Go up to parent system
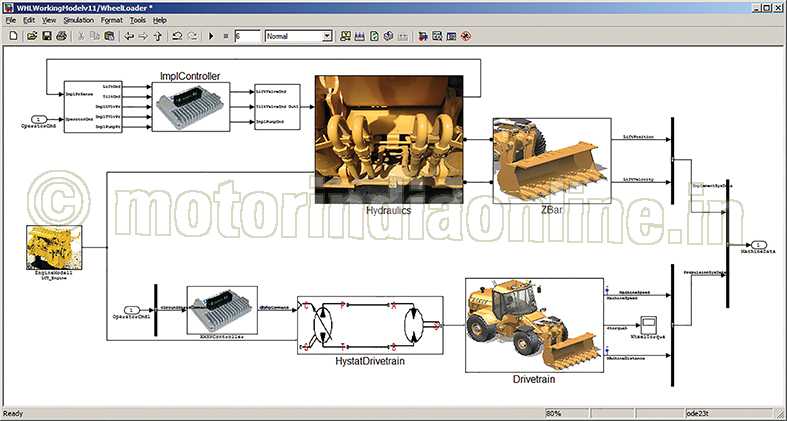 [x=158, y=36]
